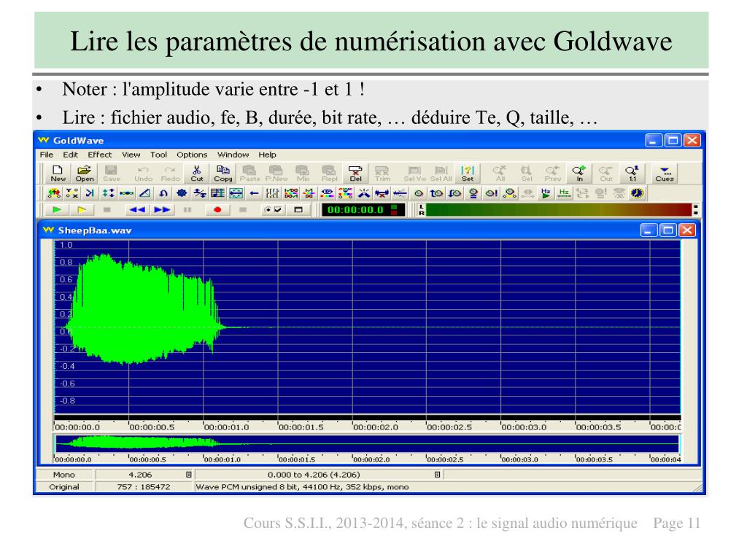Start playback with the green Play button
The image size is (747, 560).
57,209
